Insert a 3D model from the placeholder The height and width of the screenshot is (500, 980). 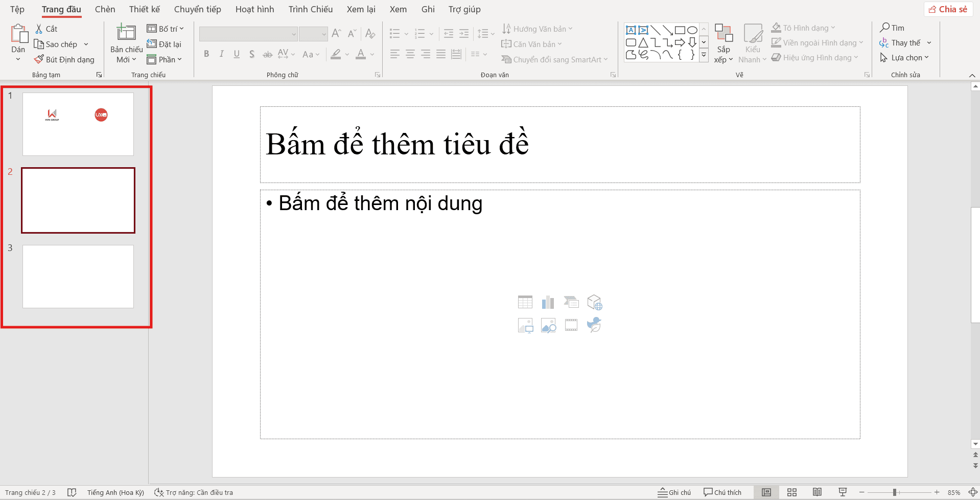(594, 302)
